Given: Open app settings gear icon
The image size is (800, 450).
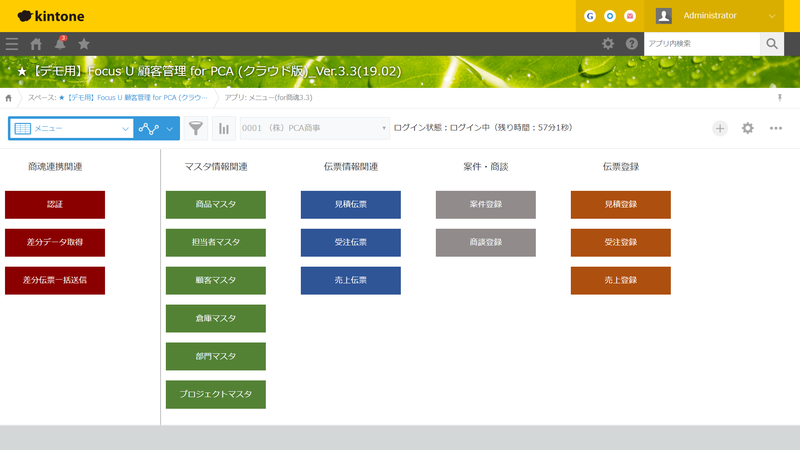Looking at the screenshot, I should click(x=747, y=129).
